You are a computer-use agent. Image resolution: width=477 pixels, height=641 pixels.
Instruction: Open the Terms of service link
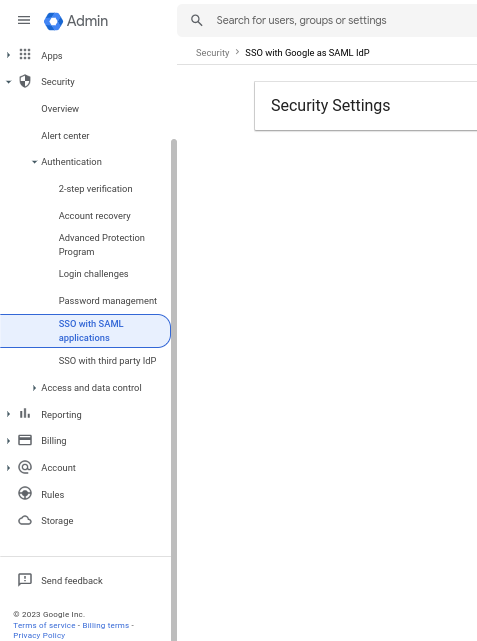coord(44,625)
